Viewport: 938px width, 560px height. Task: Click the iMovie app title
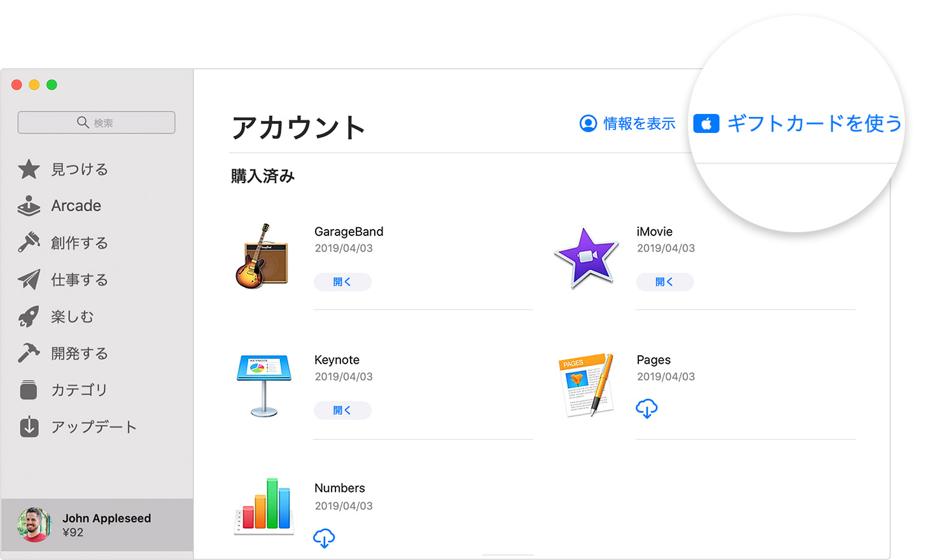(654, 232)
